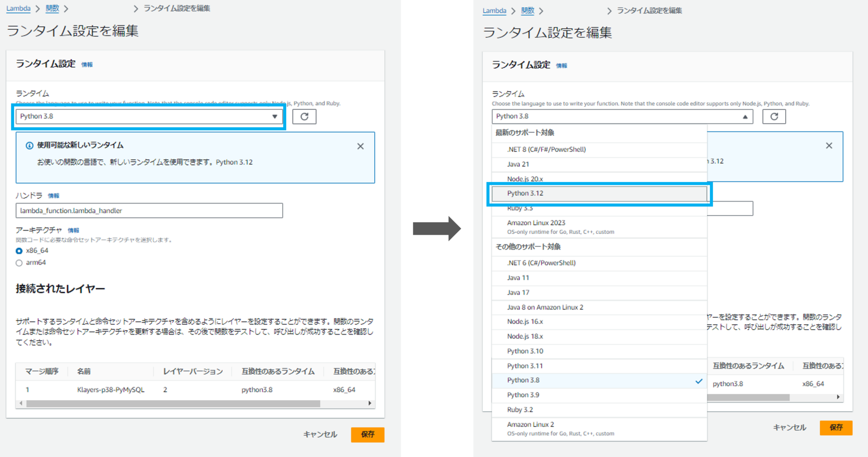Collapse the expanded runtime dropdown with the up arrow
868x457 pixels.
[x=746, y=116]
